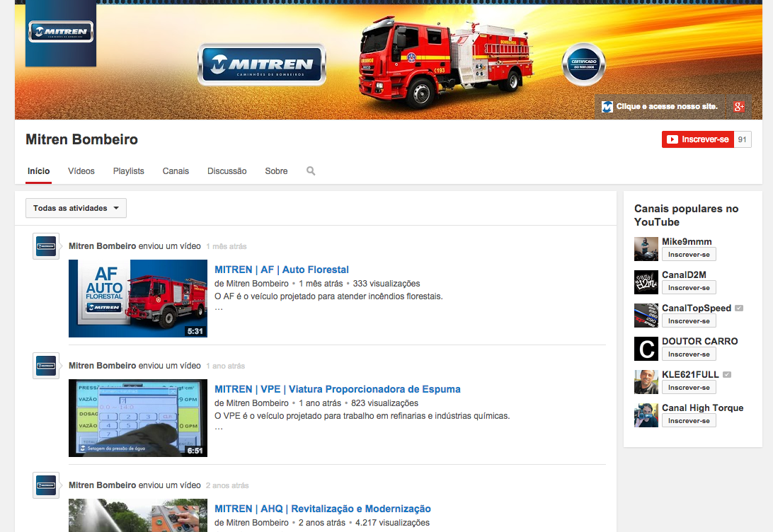Expand ellipsis under VPE description
Image resolution: width=773 pixels, height=532 pixels.
[x=219, y=429]
